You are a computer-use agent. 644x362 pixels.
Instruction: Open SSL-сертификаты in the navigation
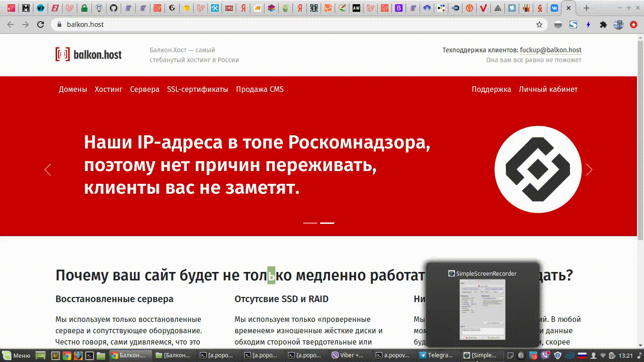pyautogui.click(x=198, y=90)
